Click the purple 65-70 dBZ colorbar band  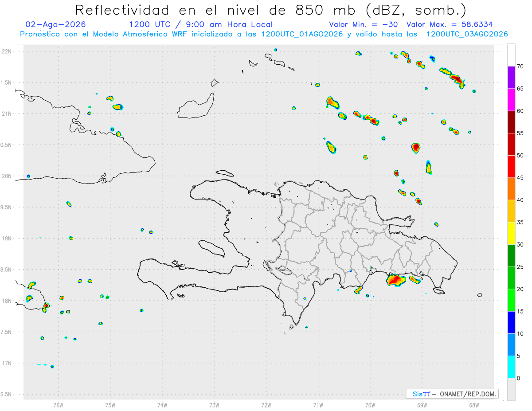[511, 78]
